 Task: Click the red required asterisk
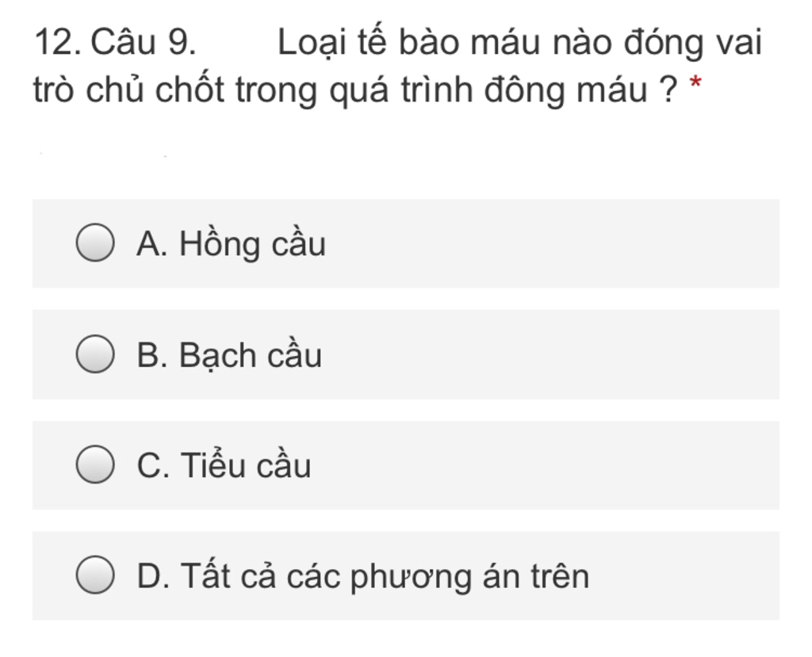[696, 84]
